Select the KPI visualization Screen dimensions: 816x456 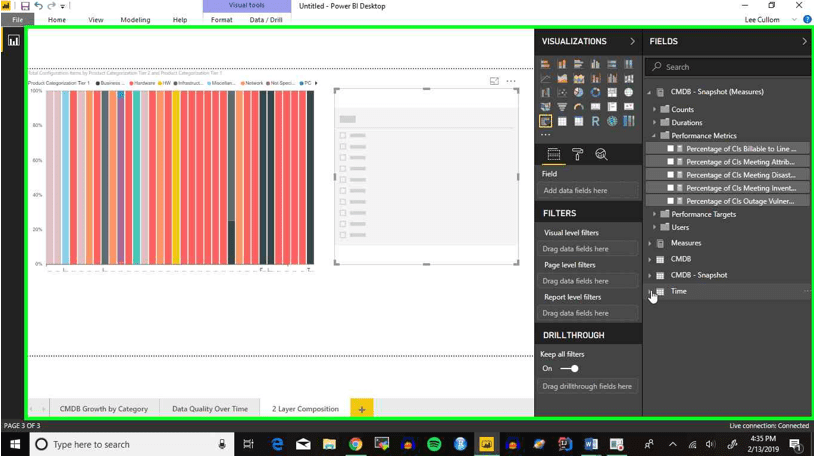pos(629,107)
